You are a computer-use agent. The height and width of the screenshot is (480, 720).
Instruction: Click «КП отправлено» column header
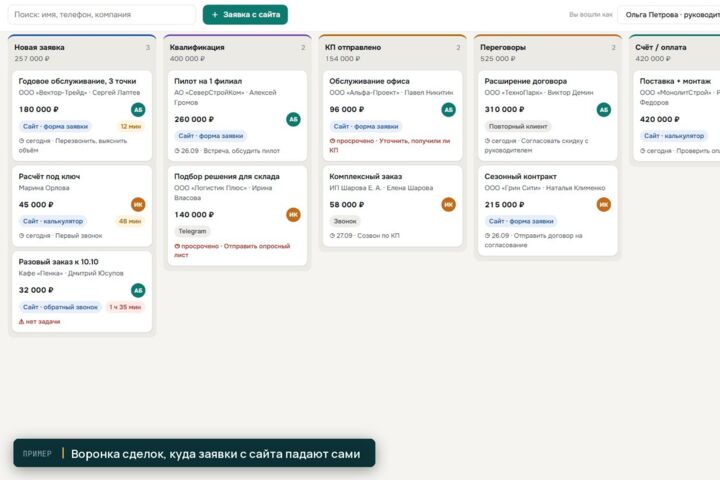353,47
